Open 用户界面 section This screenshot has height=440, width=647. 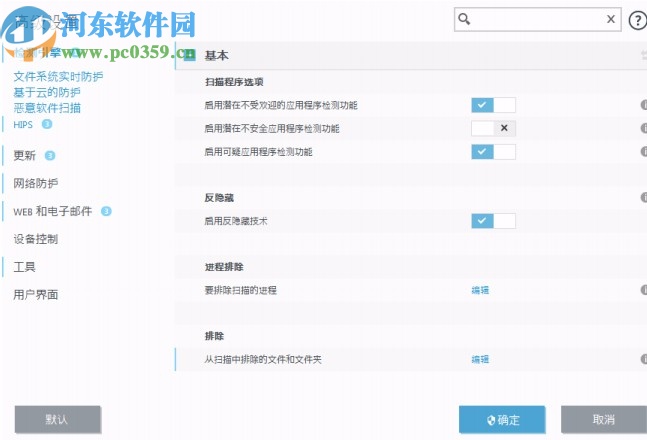pyautogui.click(x=35, y=294)
